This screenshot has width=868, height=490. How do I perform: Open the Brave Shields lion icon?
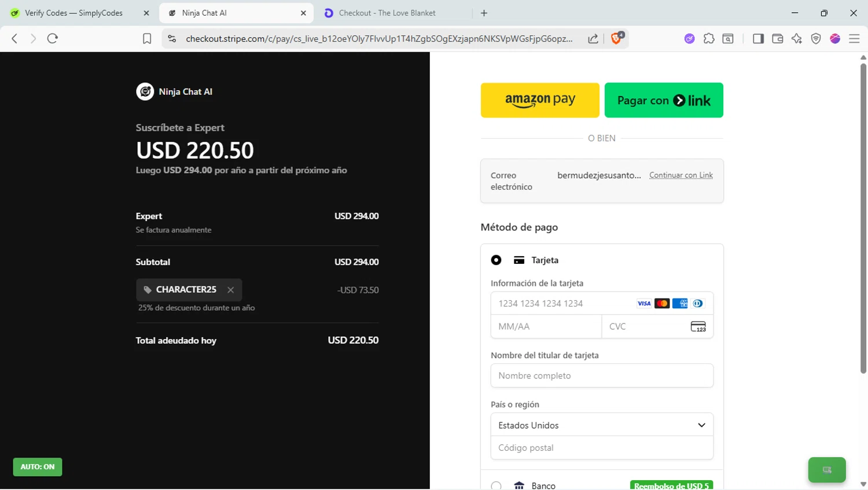[x=617, y=38]
